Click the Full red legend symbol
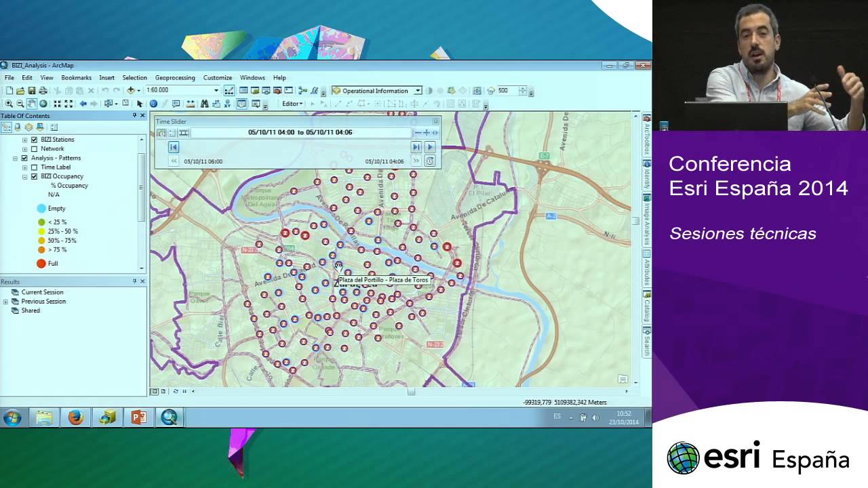Screen dimensions: 868x488 click(41, 264)
